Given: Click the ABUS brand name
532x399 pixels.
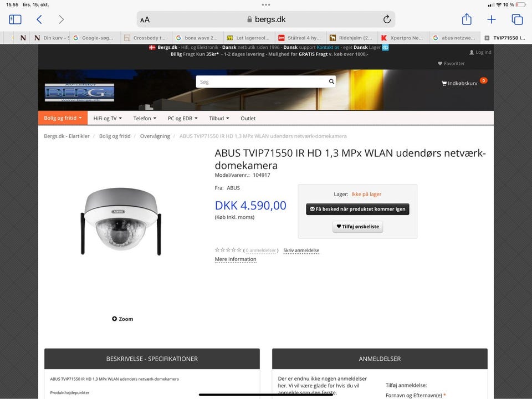Looking at the screenshot, I should pos(233,188).
